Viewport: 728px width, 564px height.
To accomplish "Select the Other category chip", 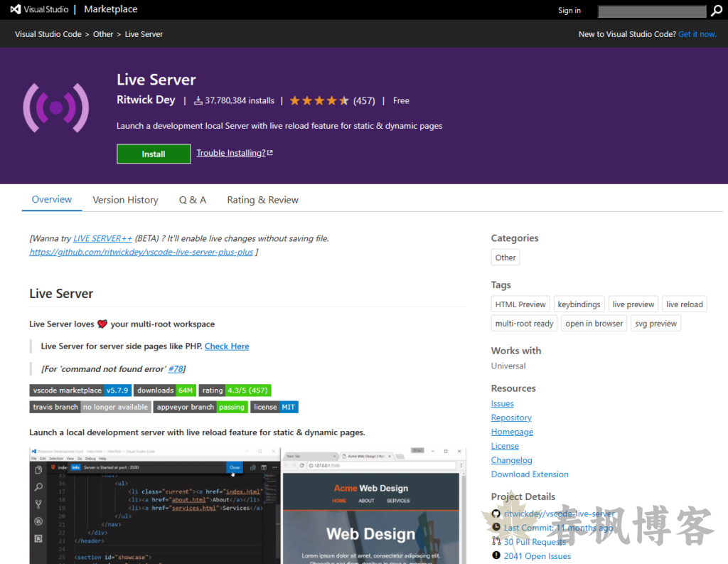I will [505, 257].
